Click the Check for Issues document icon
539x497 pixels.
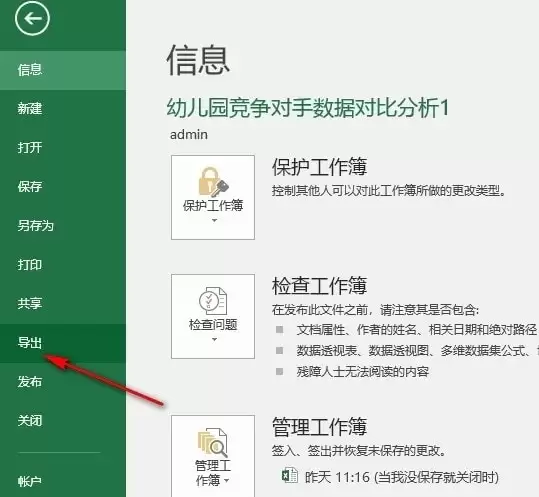pyautogui.click(x=213, y=301)
